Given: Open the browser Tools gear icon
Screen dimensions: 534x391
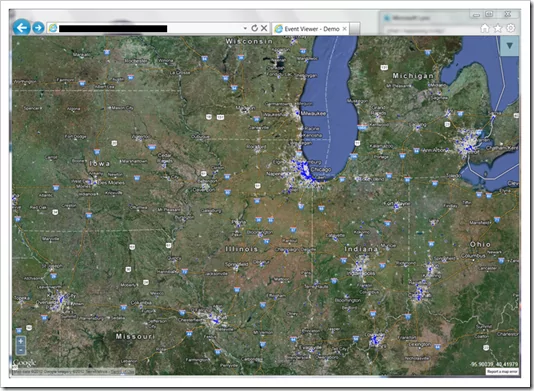Looking at the screenshot, I should point(511,28).
